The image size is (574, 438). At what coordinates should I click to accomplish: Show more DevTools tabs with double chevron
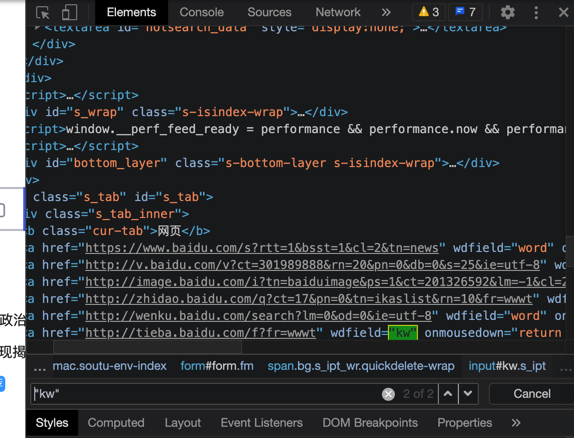point(386,12)
